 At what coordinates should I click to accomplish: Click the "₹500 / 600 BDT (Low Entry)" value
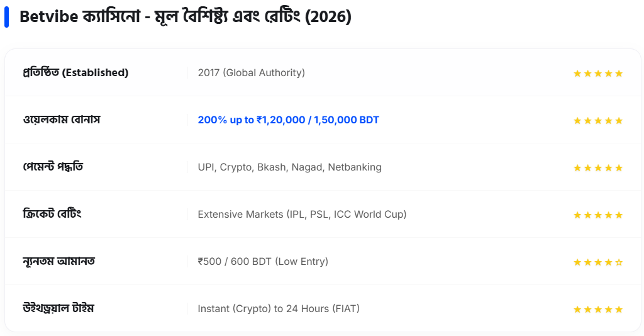click(x=263, y=262)
